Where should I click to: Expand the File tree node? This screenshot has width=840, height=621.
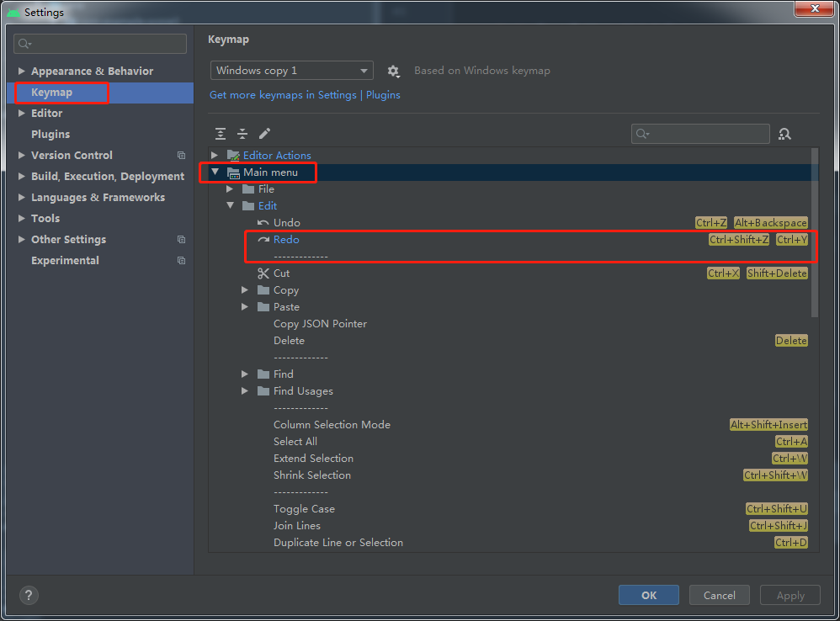click(230, 188)
